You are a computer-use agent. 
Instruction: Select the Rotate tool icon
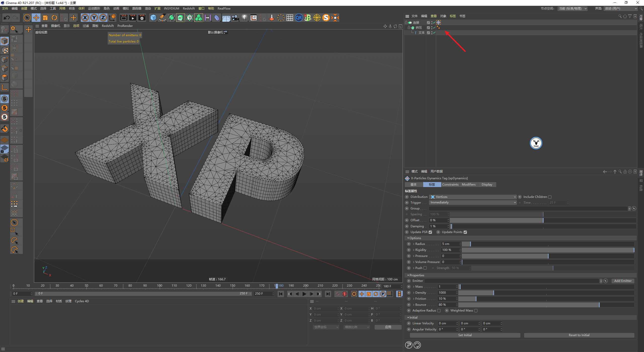pos(54,18)
